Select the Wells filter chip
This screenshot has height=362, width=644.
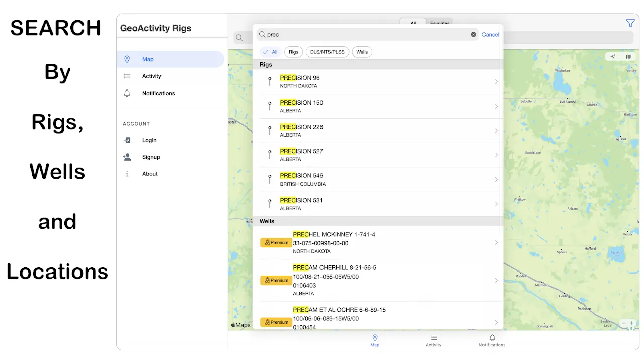[x=362, y=52]
